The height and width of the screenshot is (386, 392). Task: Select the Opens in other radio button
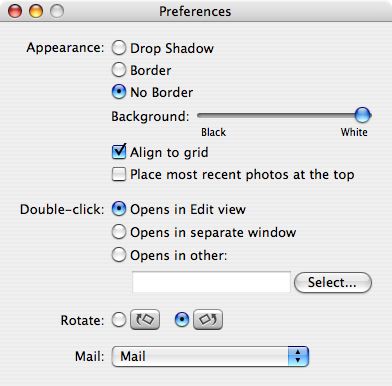point(119,255)
